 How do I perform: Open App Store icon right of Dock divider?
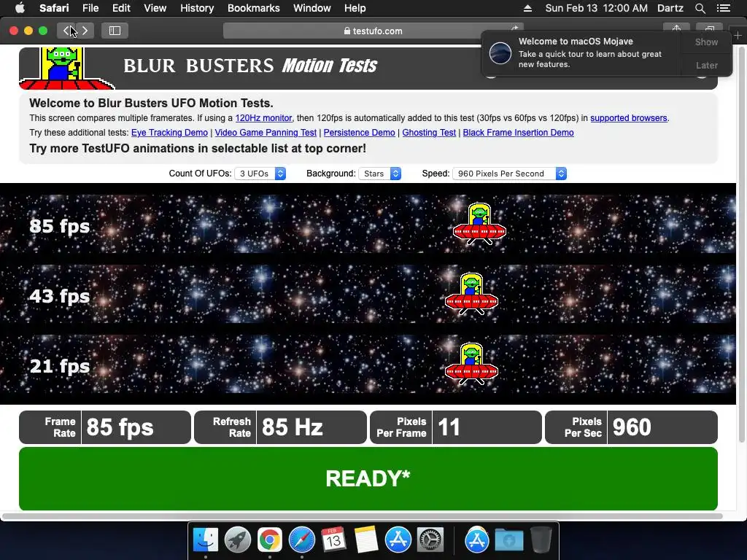coord(477,540)
